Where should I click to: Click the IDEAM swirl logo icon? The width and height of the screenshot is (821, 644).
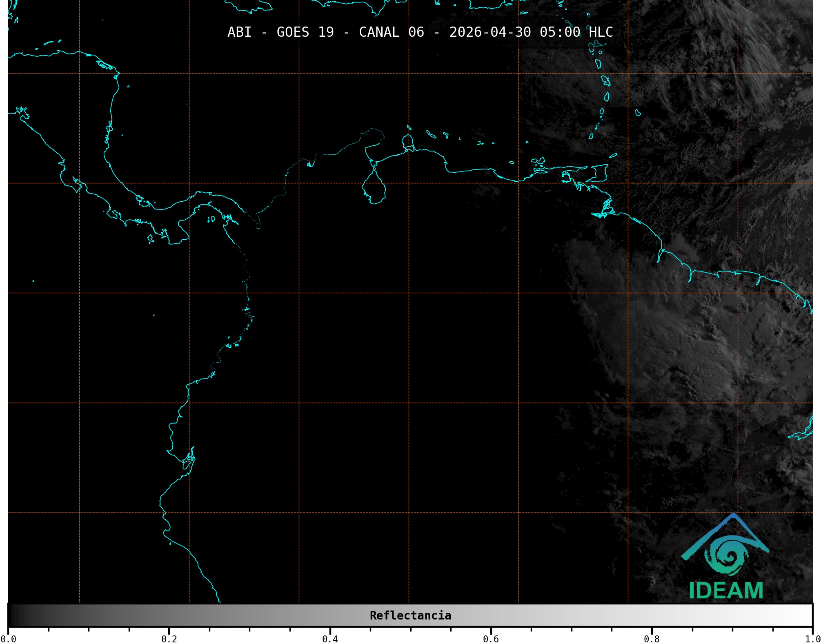(728, 556)
